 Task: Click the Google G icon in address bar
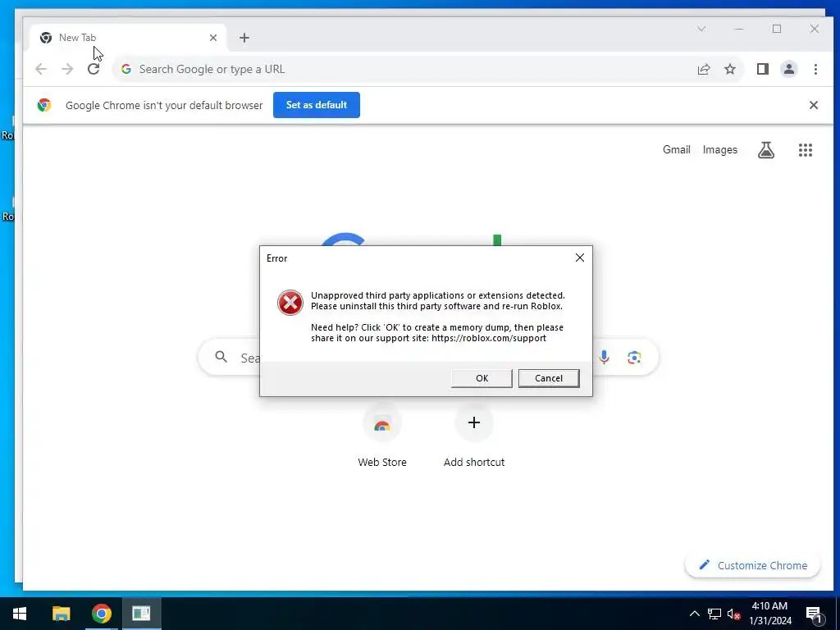[126, 69]
